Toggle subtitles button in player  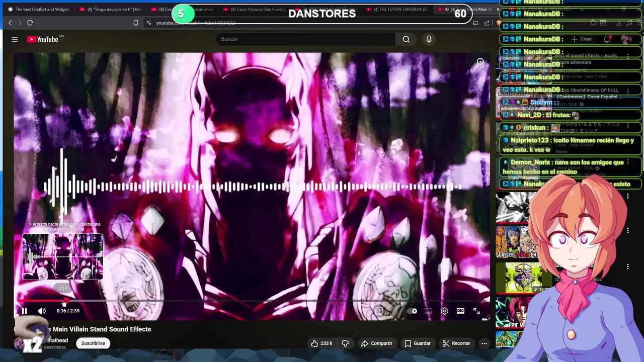[428, 311]
